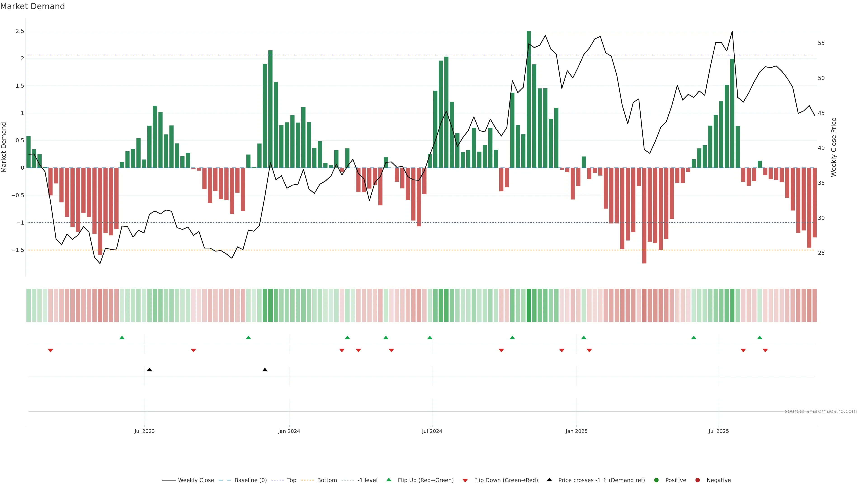Click the tallest green demand bar reaching 2.5
The image size is (868, 488).
529,101
